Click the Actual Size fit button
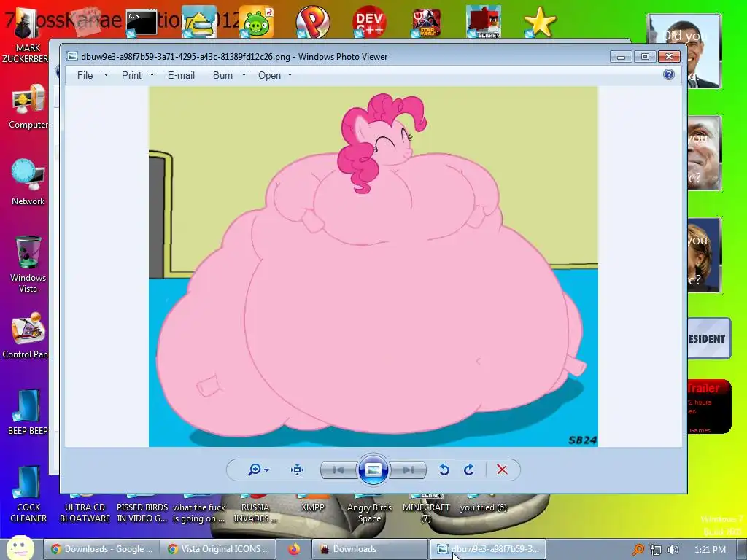This screenshot has height=560, width=747. 298,470
